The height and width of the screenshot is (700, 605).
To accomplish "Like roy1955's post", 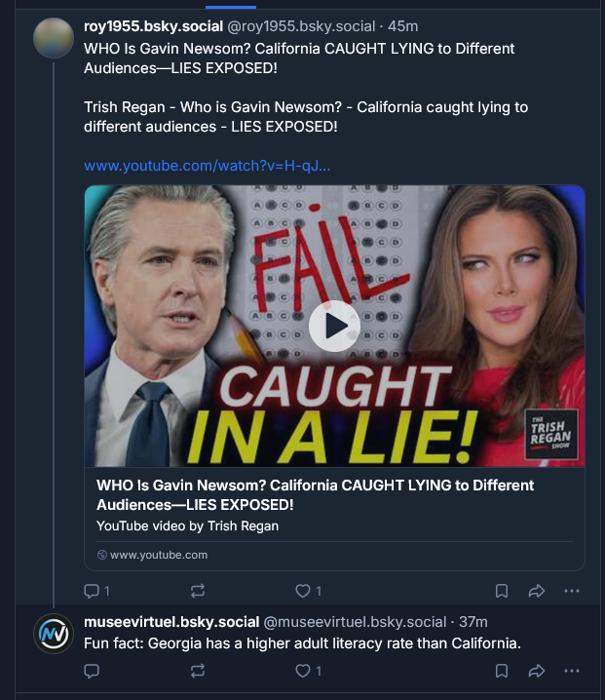I will tap(304, 591).
